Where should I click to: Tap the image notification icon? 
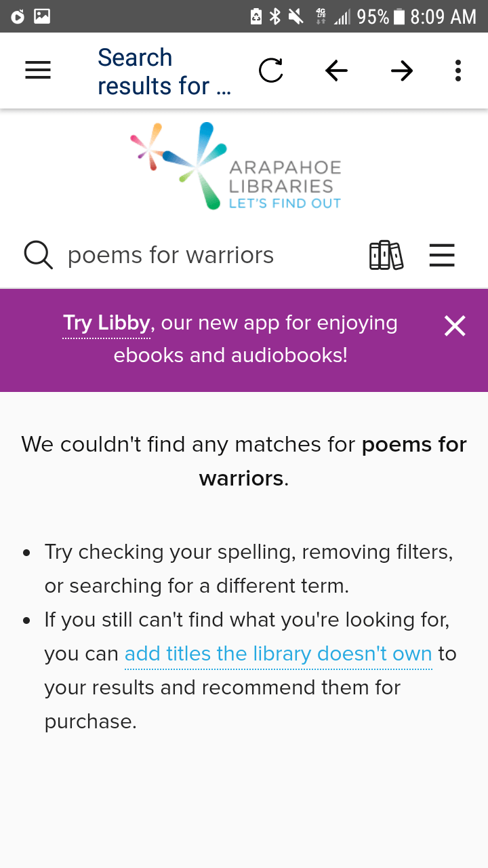point(42,16)
